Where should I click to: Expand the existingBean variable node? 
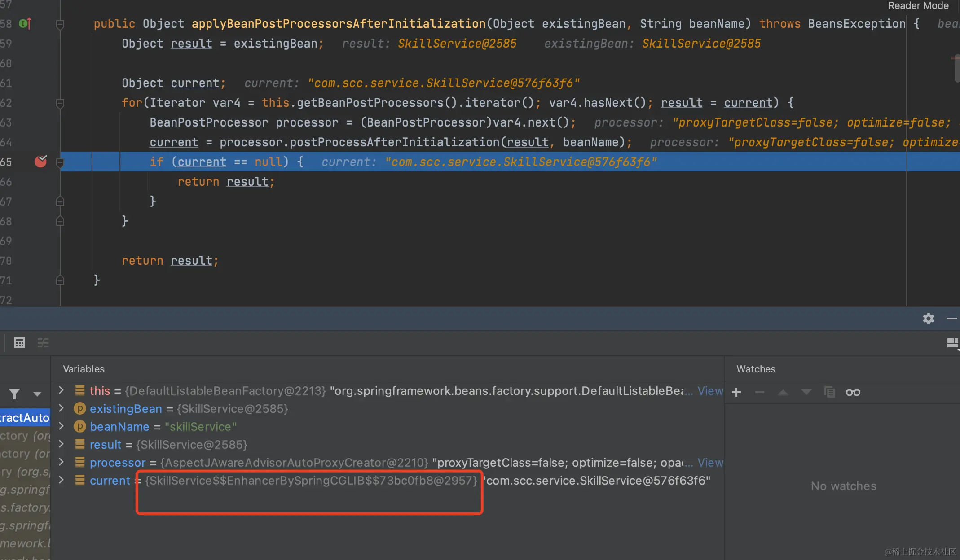61,408
